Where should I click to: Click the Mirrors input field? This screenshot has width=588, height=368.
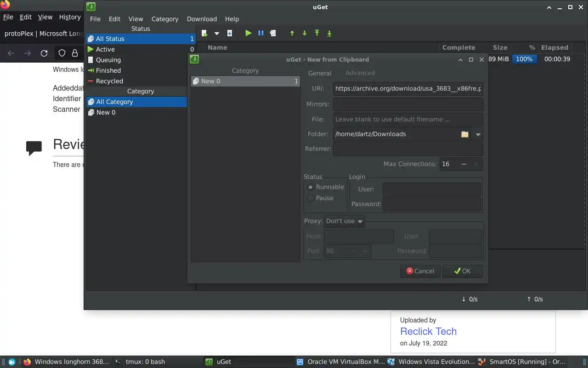pos(408,104)
